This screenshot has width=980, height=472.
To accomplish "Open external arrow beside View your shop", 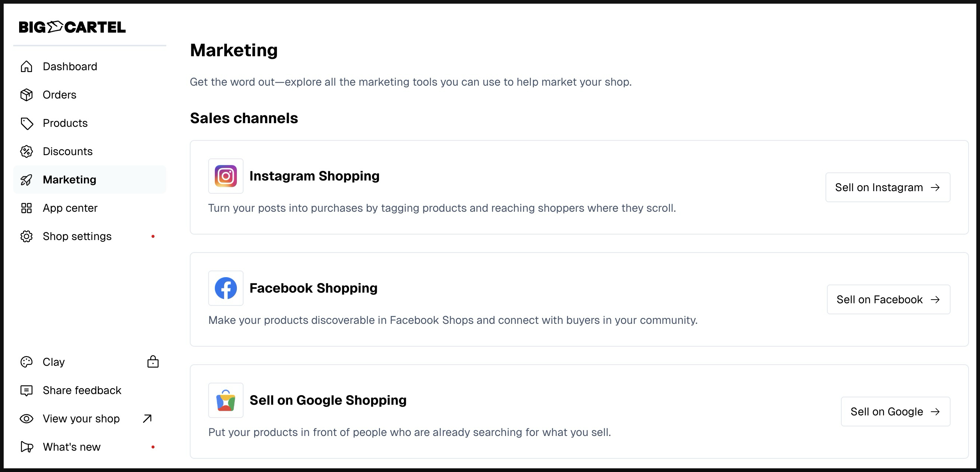I will tap(147, 418).
